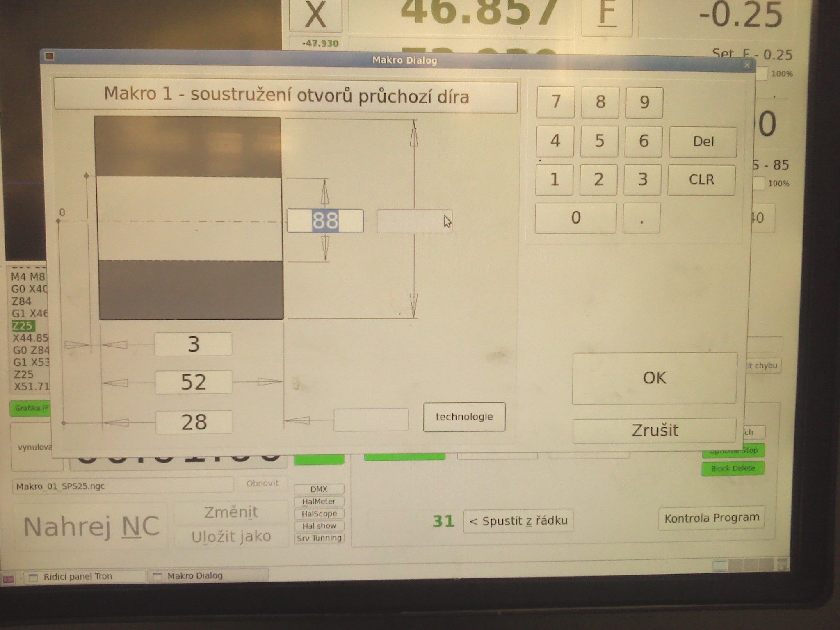Image resolution: width=840 pixels, height=630 pixels.
Task: Toggle the Block Delete button
Action: click(733, 468)
